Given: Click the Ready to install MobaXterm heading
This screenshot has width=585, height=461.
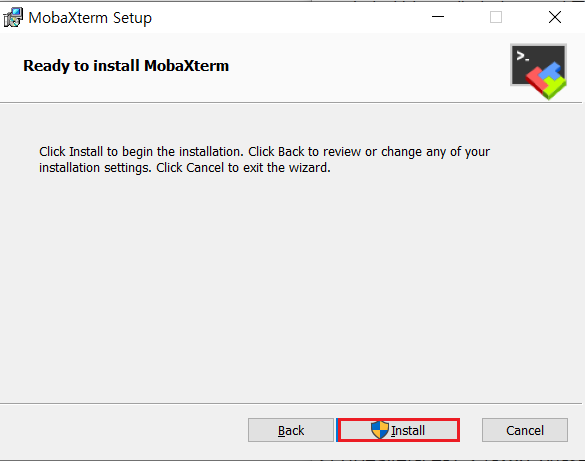Looking at the screenshot, I should 126,66.
